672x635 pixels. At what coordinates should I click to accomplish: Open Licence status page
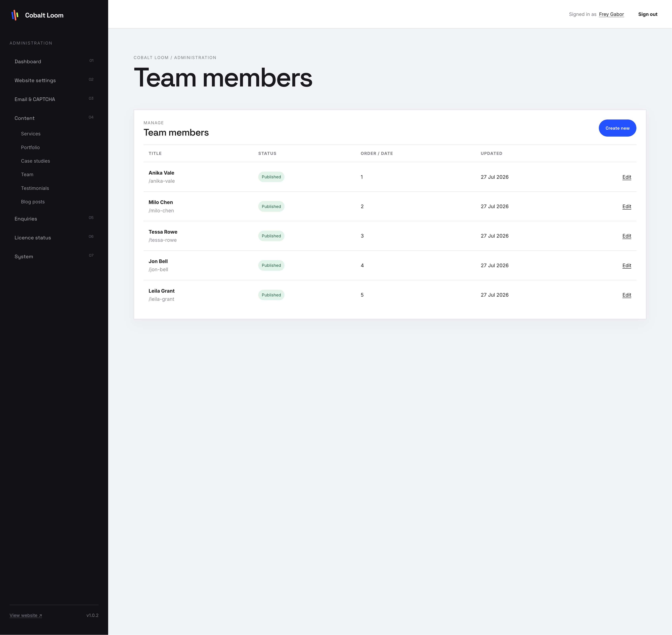point(54,238)
